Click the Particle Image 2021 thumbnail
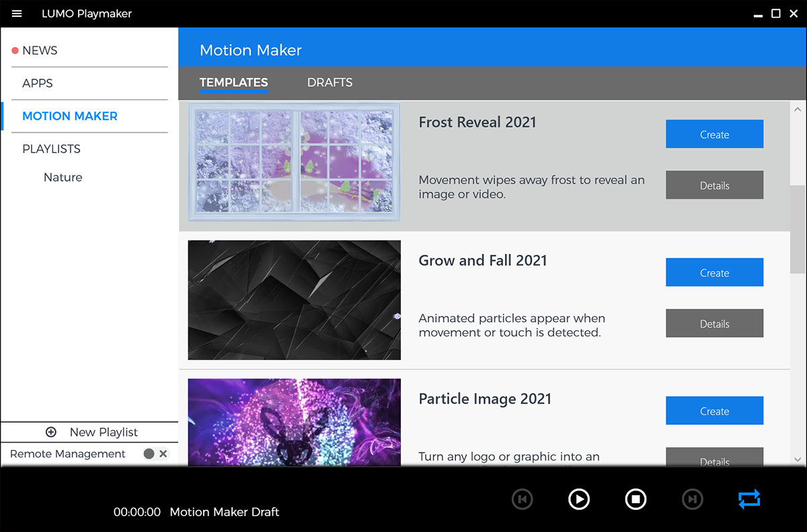 294,422
